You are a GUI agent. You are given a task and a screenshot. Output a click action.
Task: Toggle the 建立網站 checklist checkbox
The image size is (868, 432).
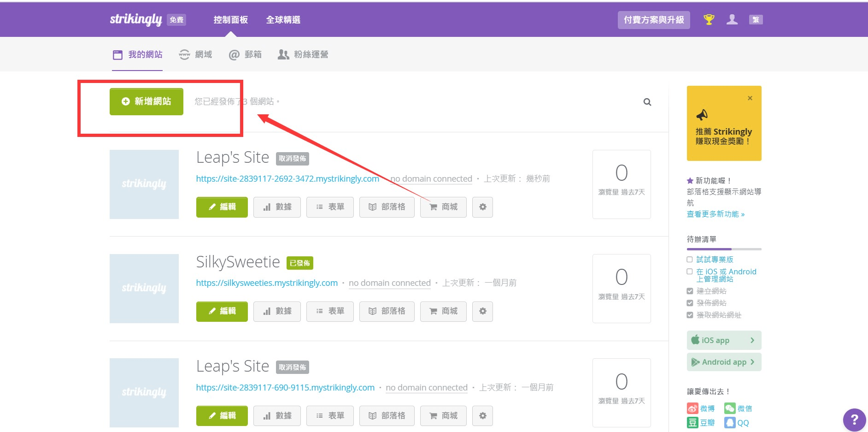tap(690, 291)
